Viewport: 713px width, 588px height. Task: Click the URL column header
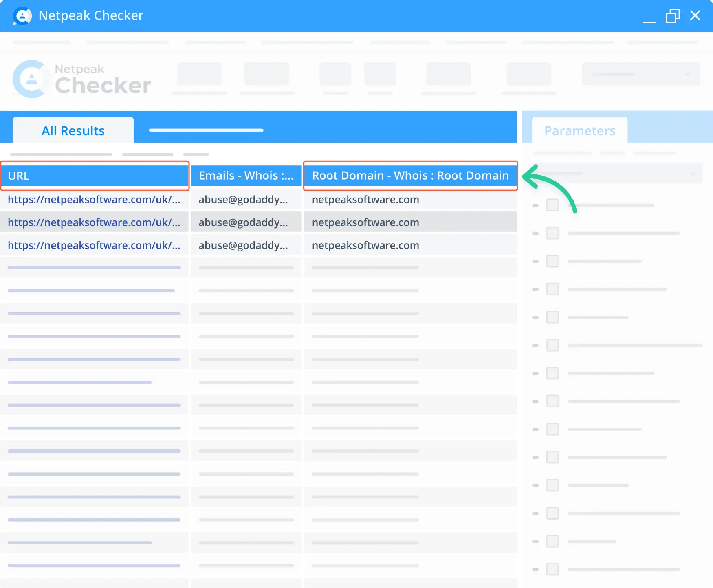pyautogui.click(x=95, y=176)
